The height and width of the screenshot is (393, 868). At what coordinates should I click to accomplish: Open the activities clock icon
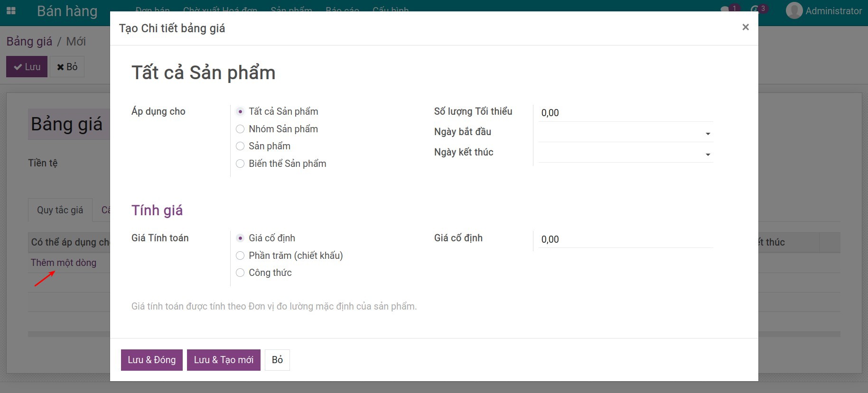coord(755,9)
